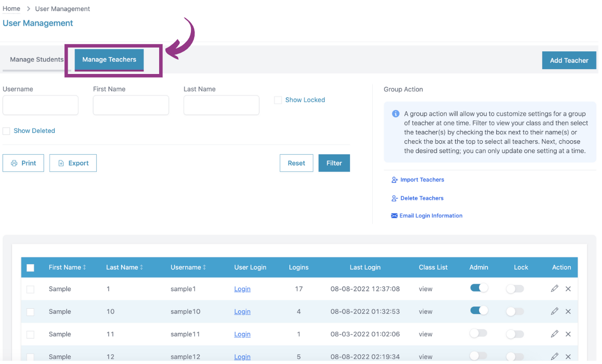
Task: Log in as sample11 via Login link
Action: 242,334
